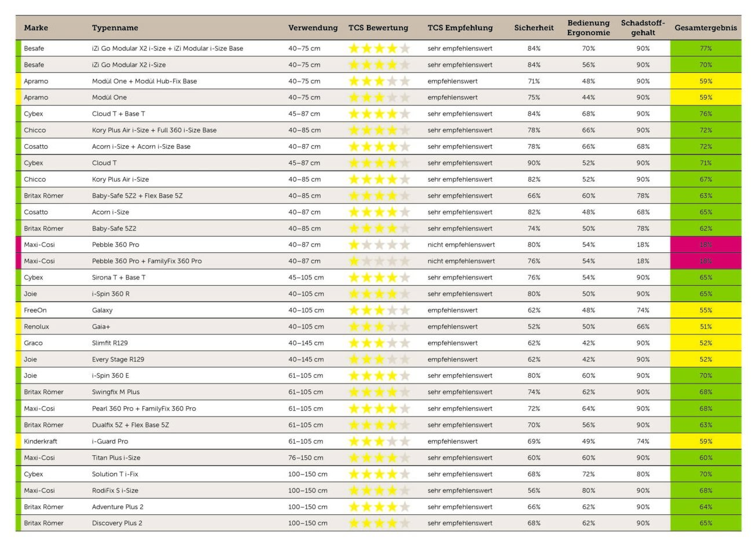Click the Schadstoffgehalt column header
756x545 pixels.
pyautogui.click(x=643, y=28)
